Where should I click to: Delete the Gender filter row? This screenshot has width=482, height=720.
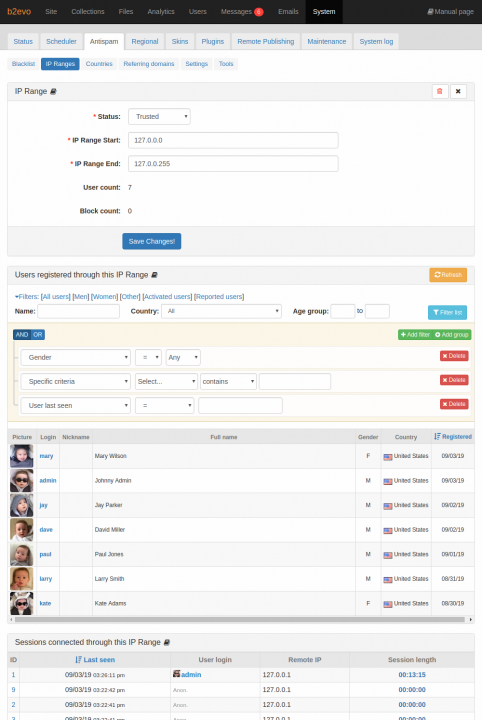(454, 356)
